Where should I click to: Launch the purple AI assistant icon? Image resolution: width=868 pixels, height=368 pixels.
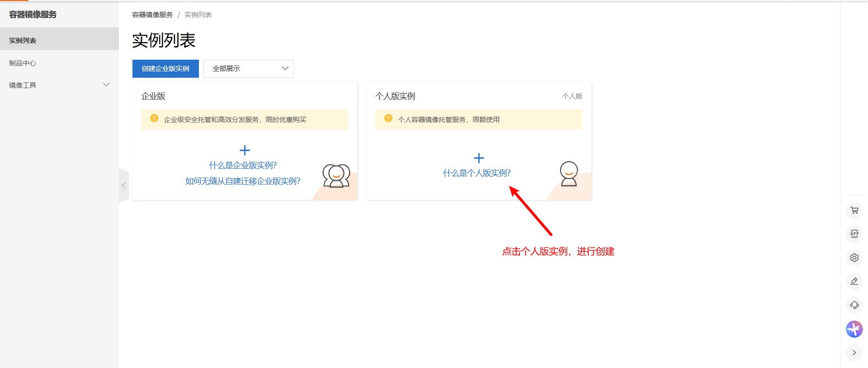click(854, 329)
